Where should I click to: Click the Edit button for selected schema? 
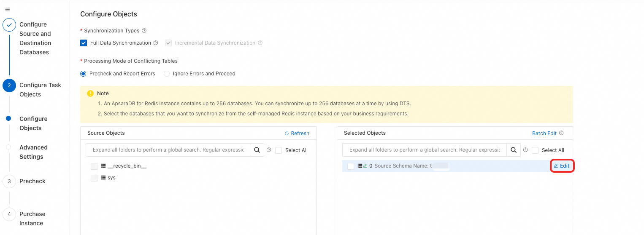562,166
